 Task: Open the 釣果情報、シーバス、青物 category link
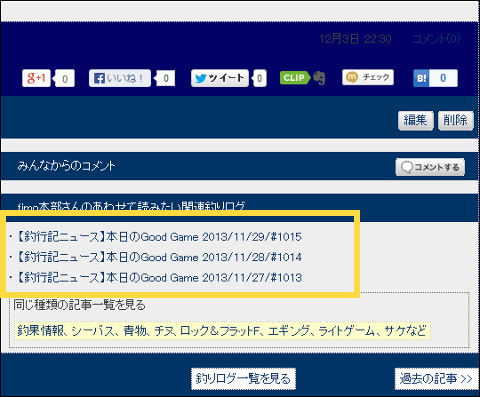[222, 331]
